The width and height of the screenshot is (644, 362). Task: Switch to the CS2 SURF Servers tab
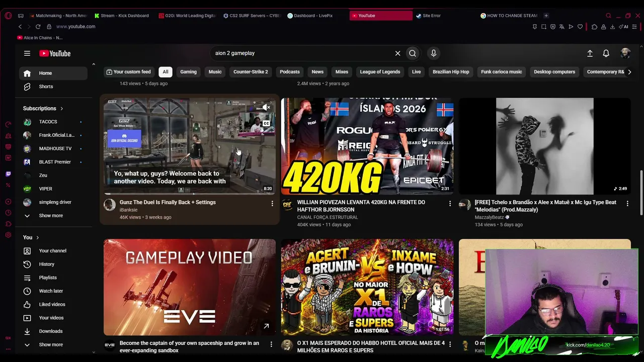(252, 16)
